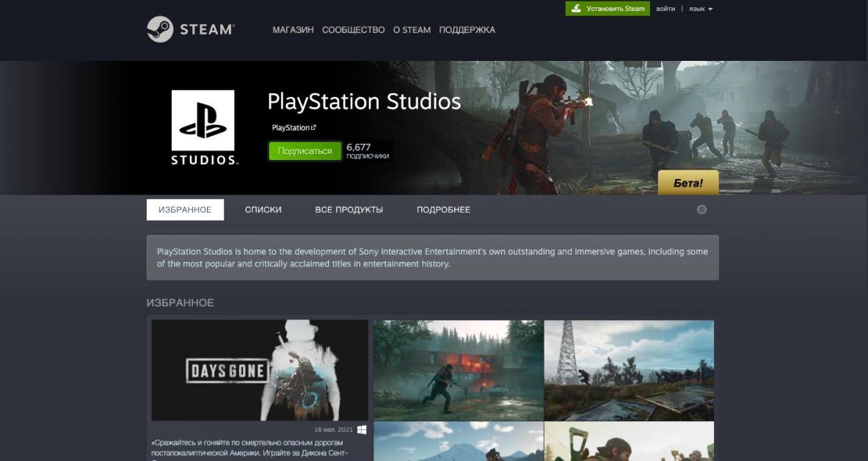This screenshot has width=868, height=461.
Task: Click the ИЗБРАННОЕ section heading
Action: pyautogui.click(x=180, y=302)
